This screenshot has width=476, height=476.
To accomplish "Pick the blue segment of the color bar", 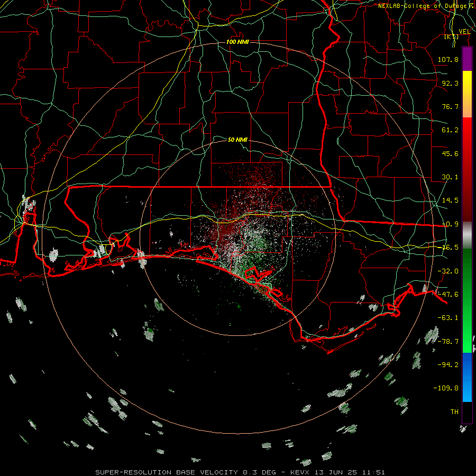I will pyautogui.click(x=467, y=377).
